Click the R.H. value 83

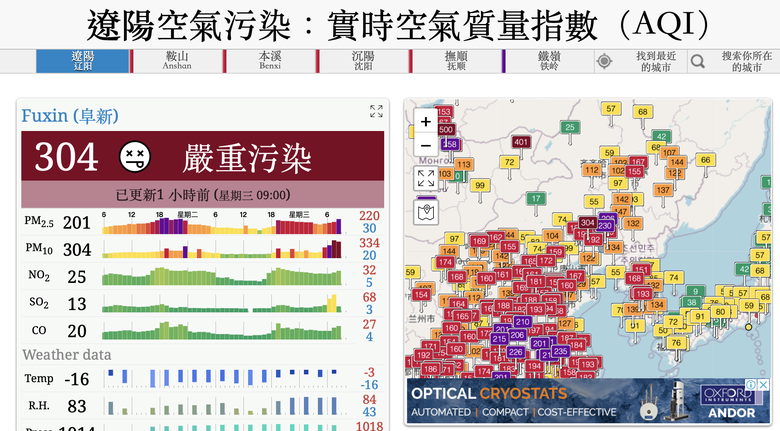point(77,406)
